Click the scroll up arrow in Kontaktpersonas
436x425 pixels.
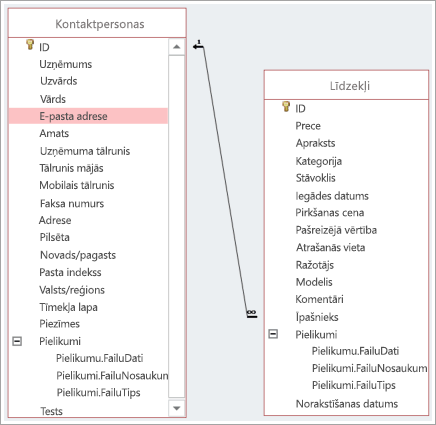[177, 47]
